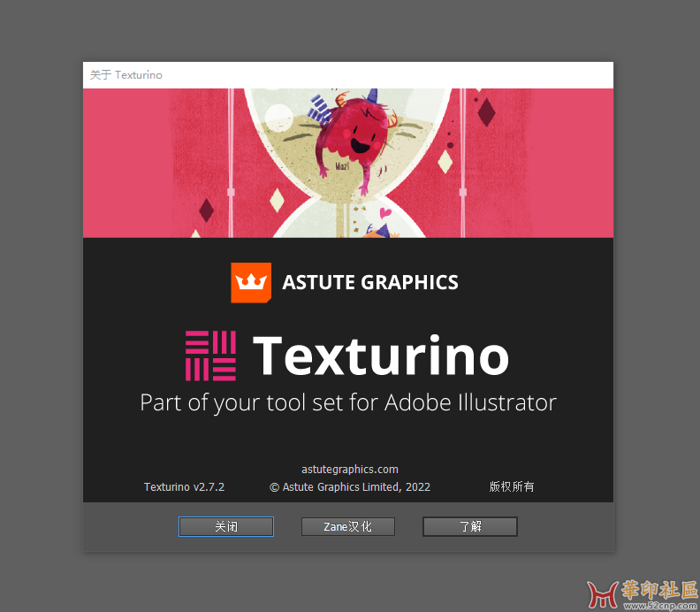Click the hourglass monster banner illustration
The image size is (700, 612).
point(348,163)
